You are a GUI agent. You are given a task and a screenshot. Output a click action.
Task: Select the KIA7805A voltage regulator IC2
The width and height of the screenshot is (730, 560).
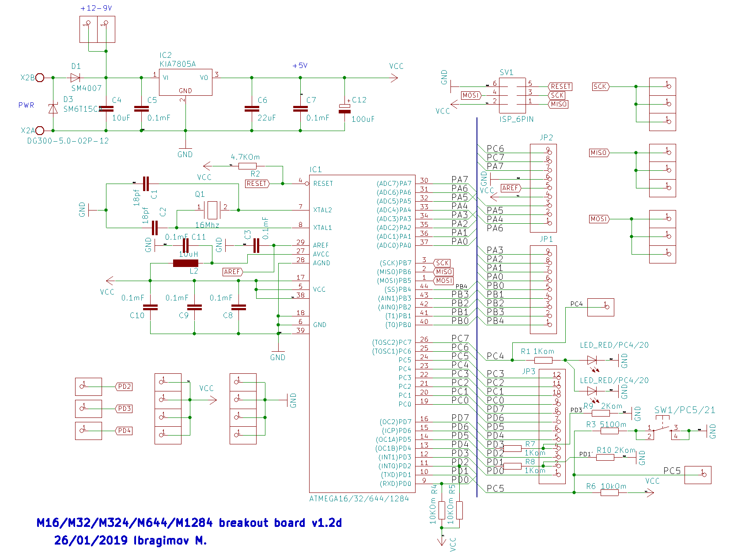coord(185,82)
